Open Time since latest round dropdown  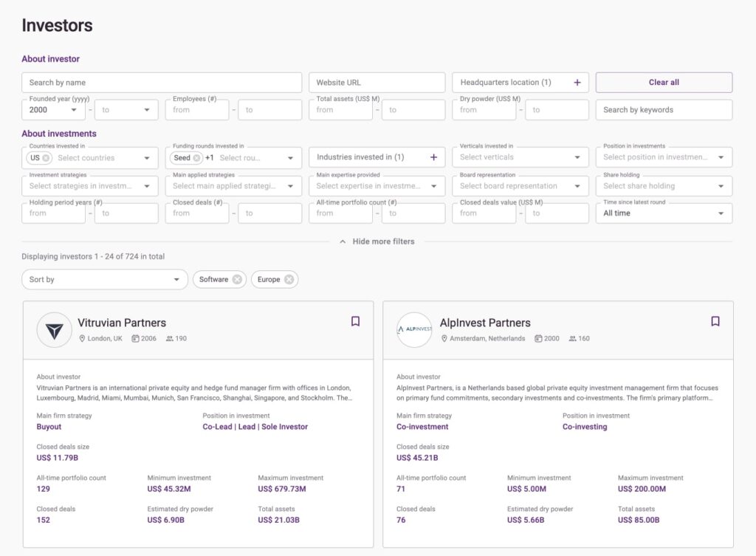click(x=664, y=213)
